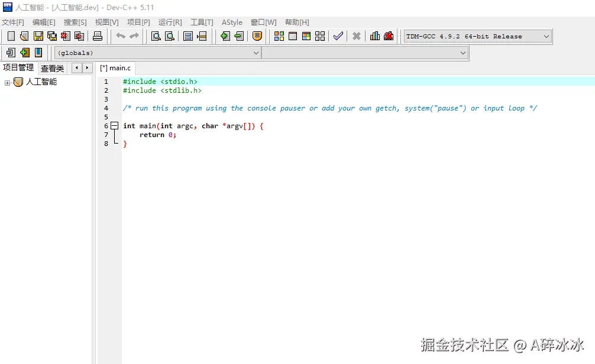Click the Rebuild All grid icon
Viewport: 595px width, 364px height.
point(320,36)
